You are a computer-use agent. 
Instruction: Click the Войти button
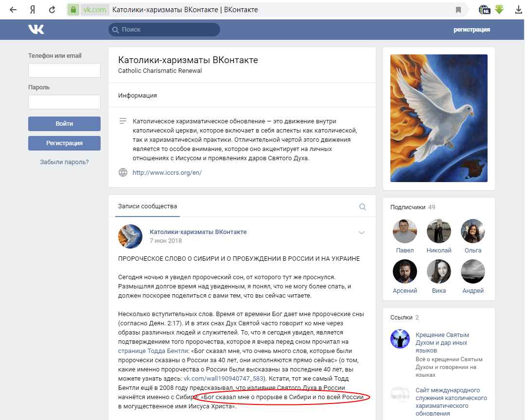point(64,123)
